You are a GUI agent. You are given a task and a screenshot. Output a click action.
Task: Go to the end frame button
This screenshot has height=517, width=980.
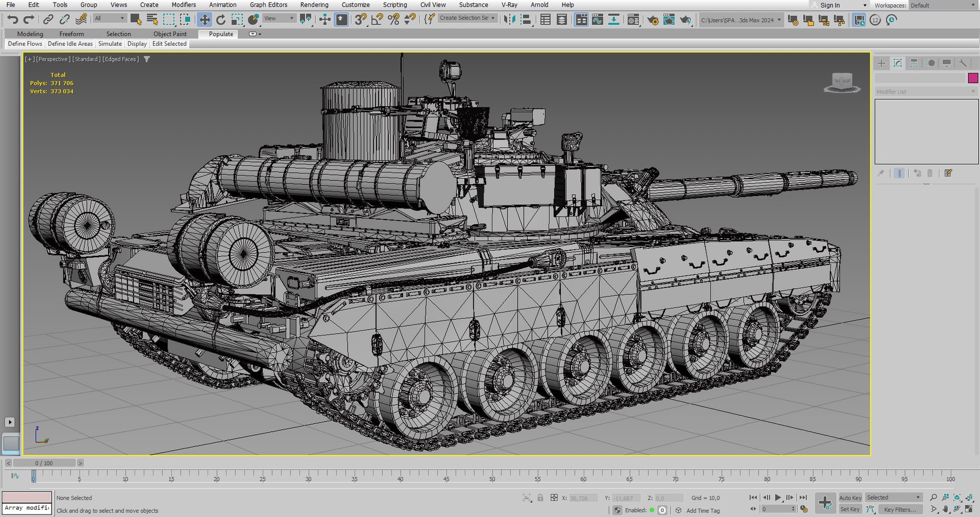point(803,498)
